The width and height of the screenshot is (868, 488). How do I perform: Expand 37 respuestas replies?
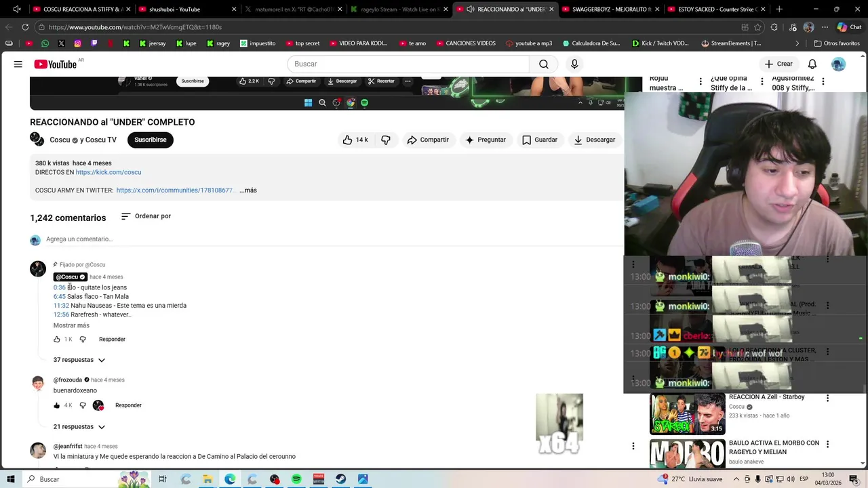(x=79, y=360)
